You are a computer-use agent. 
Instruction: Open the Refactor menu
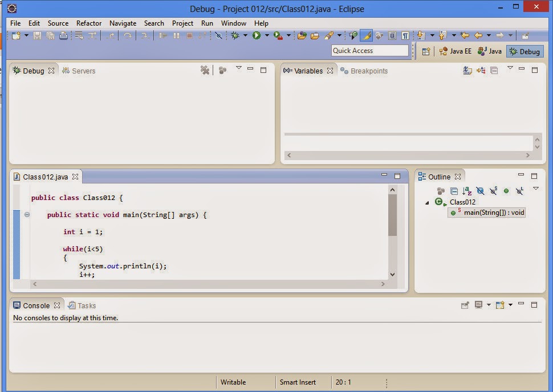[88, 23]
